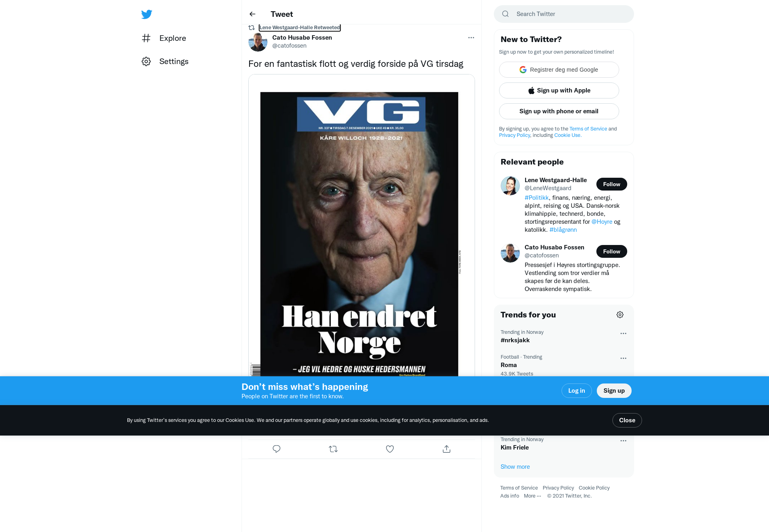Click Sign up with Apple
This screenshot has height=532, width=769.
[559, 90]
